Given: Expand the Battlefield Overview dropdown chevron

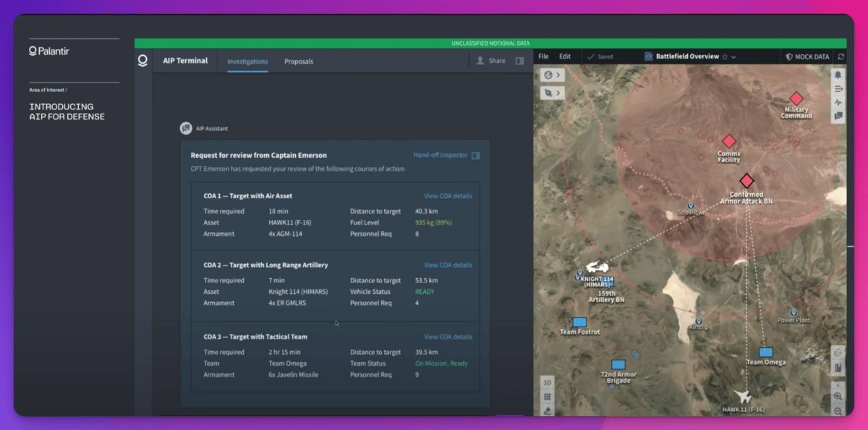Looking at the screenshot, I should [x=733, y=56].
